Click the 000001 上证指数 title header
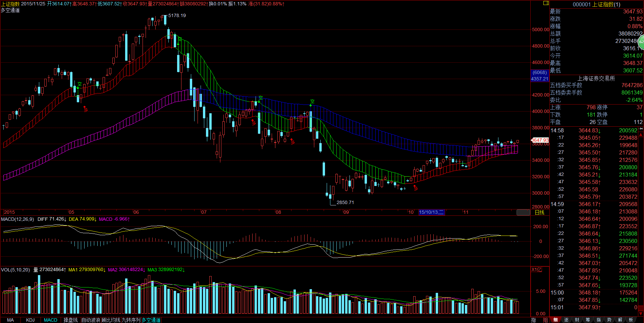Image resolution: width=644 pixels, height=323 pixels. [x=596, y=4]
